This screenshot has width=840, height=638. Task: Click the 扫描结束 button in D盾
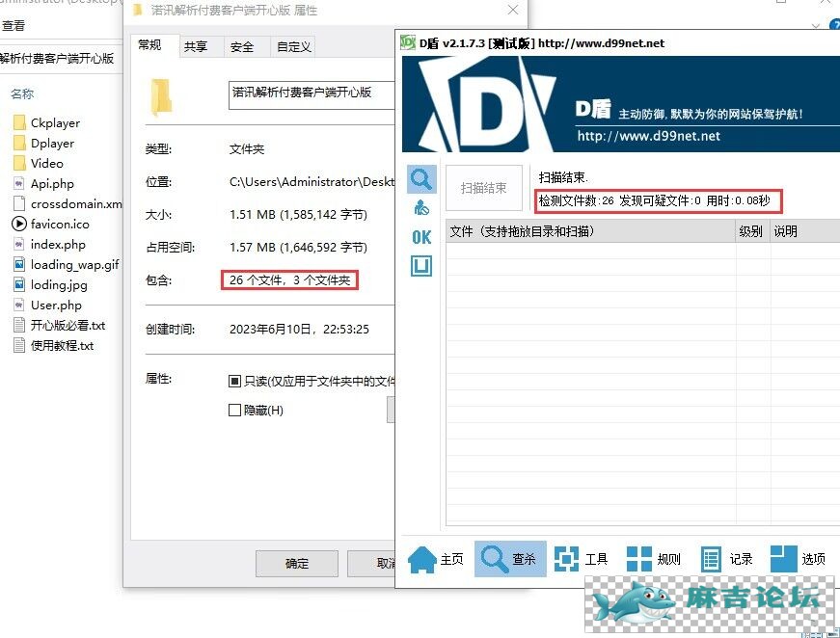[484, 188]
